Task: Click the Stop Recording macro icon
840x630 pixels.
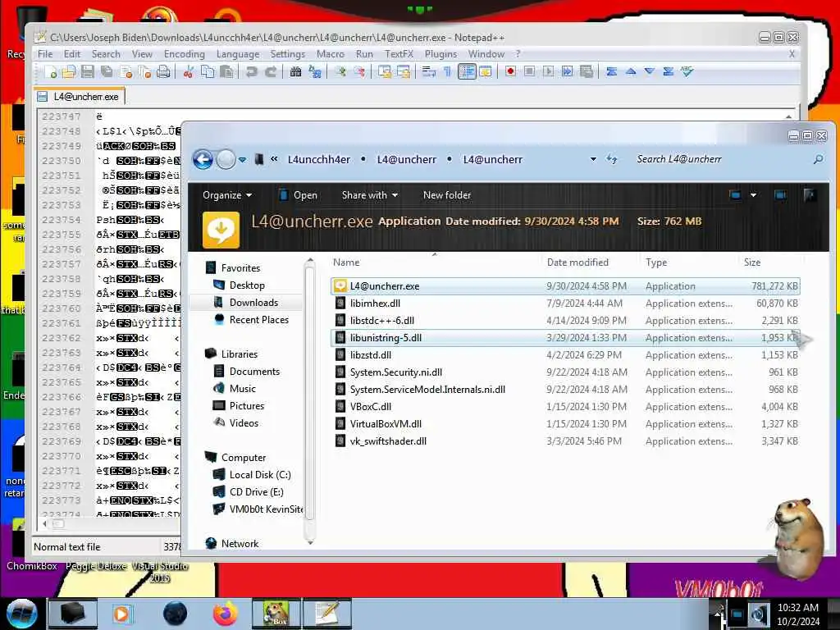Action: 529,71
